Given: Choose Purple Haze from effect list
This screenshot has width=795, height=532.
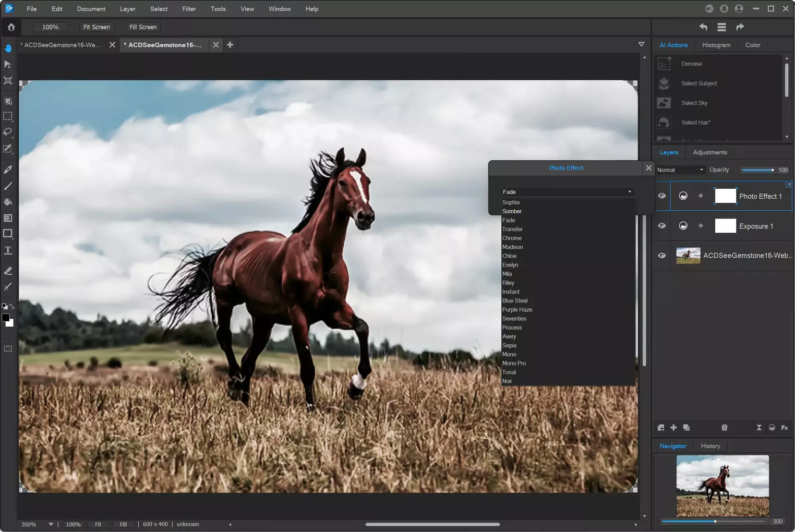Looking at the screenshot, I should [x=517, y=310].
